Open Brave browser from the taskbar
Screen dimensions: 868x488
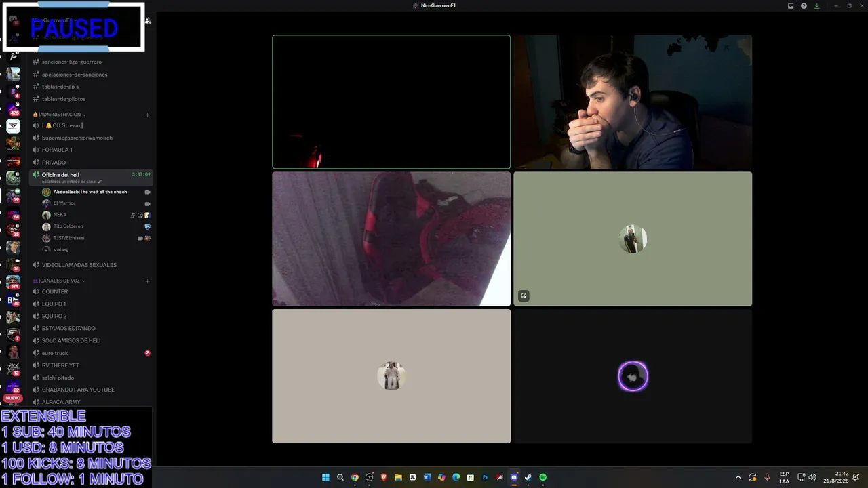[x=384, y=477]
